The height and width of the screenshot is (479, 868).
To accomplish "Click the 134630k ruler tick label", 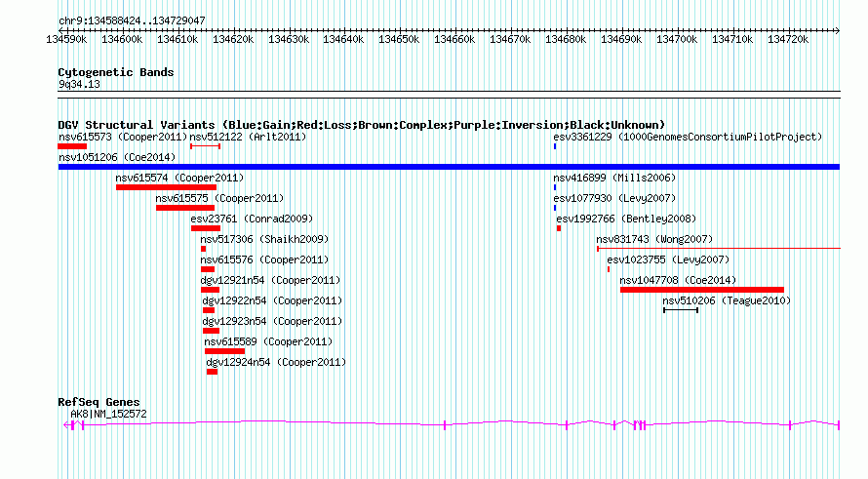I will point(289,39).
